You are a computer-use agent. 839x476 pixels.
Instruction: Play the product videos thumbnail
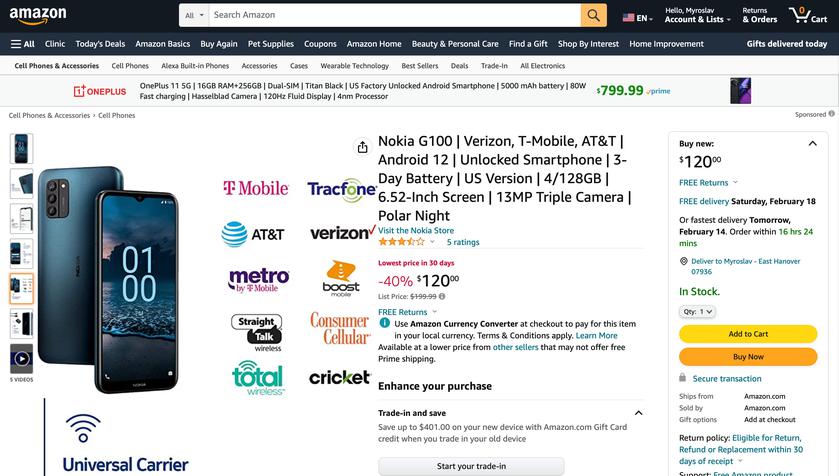(21, 357)
